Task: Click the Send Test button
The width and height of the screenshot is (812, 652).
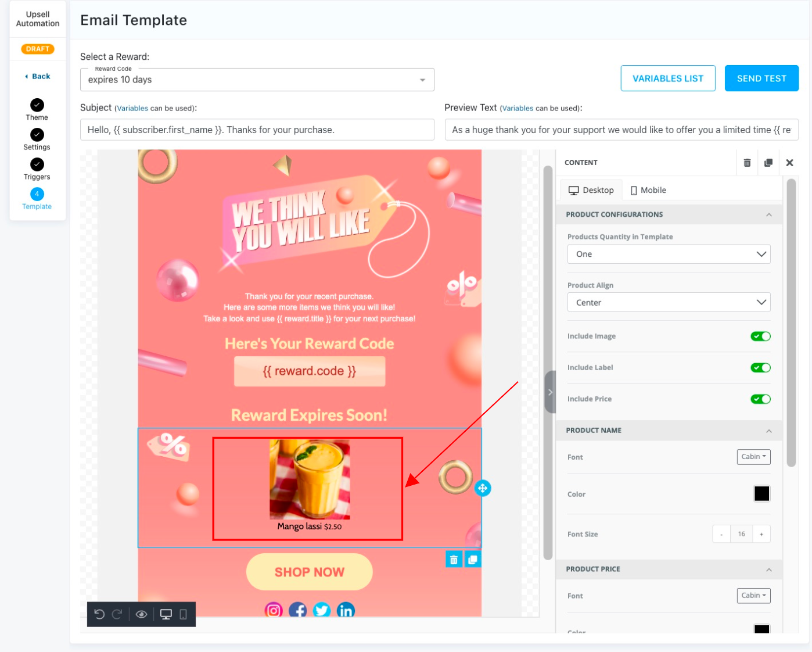Action: click(761, 78)
